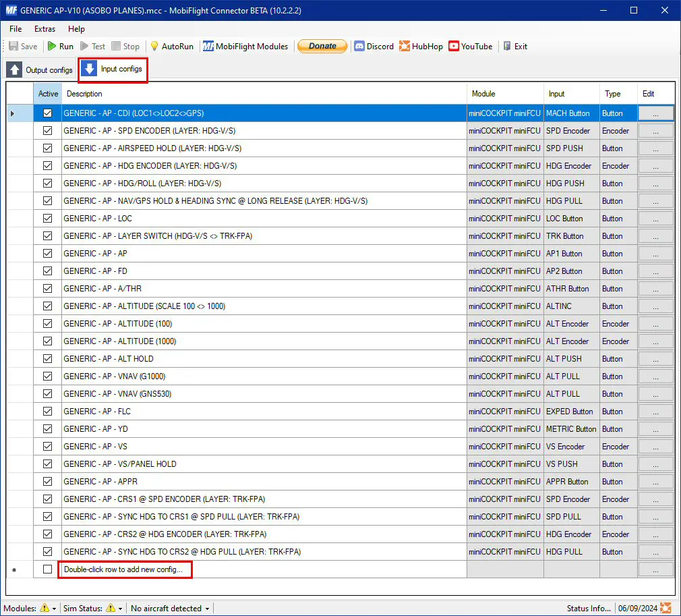681x616 pixels.
Task: Click 'ALTINC' input cell
Action: 572,306
